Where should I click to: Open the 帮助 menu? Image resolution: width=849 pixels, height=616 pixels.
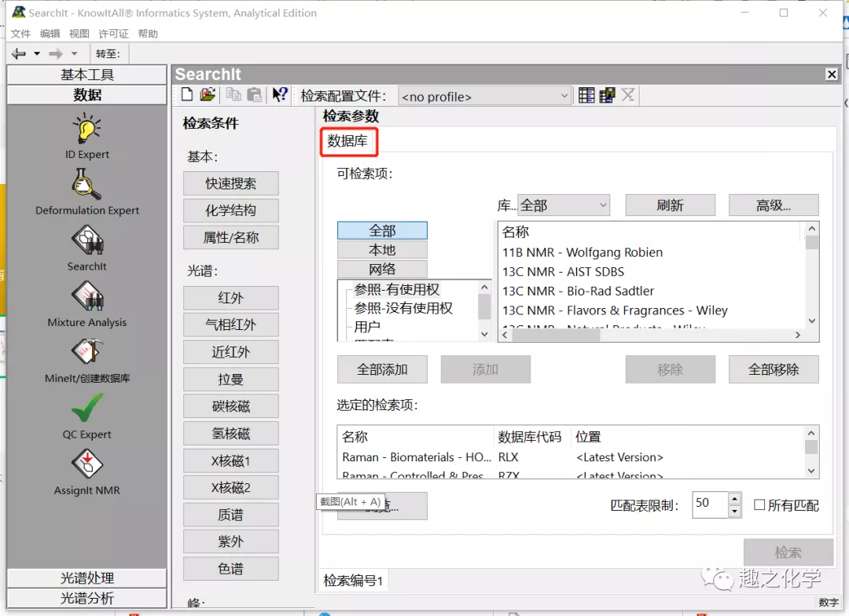coord(148,34)
